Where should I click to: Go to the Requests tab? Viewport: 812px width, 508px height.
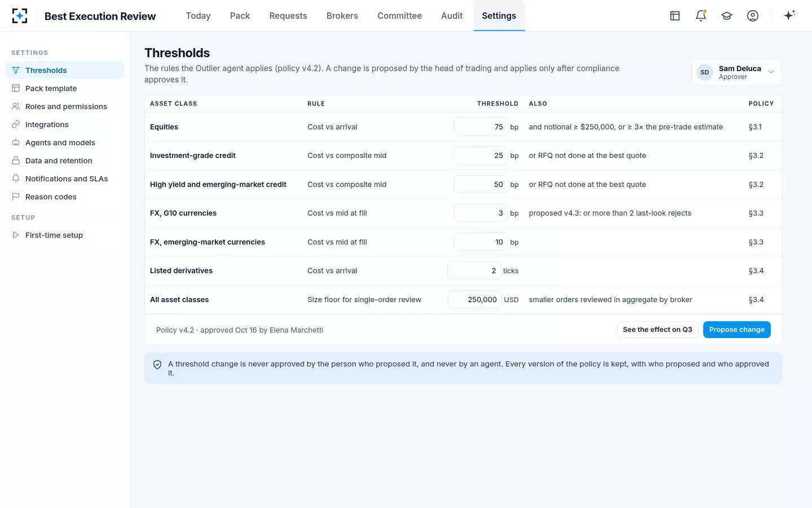click(288, 16)
